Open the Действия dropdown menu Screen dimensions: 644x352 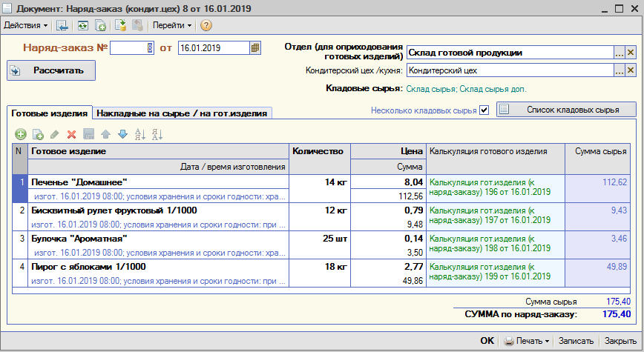[25, 25]
